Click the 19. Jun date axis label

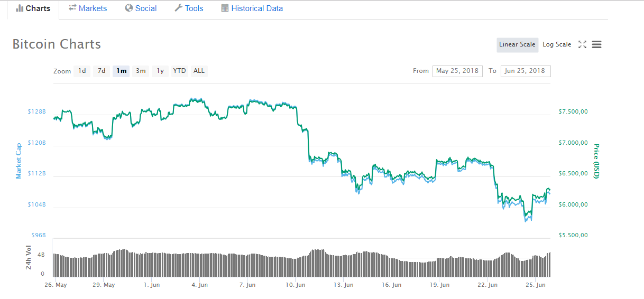tap(439, 285)
